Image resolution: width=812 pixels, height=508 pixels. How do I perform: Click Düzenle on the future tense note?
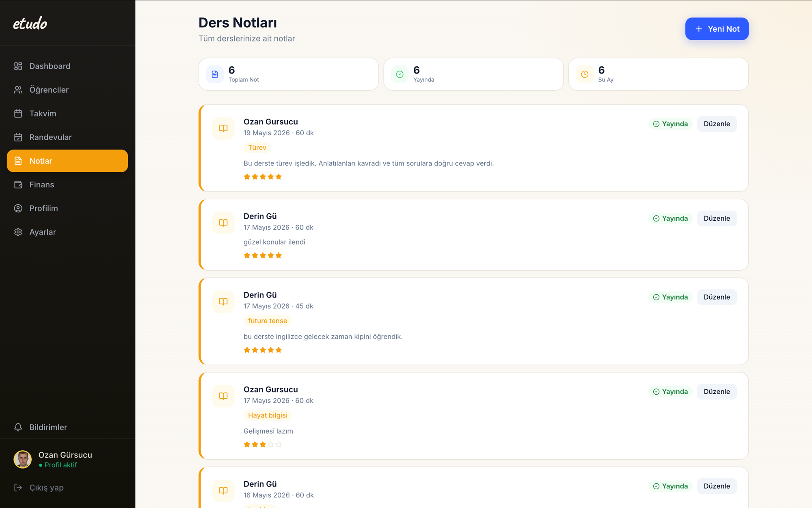[x=717, y=297]
